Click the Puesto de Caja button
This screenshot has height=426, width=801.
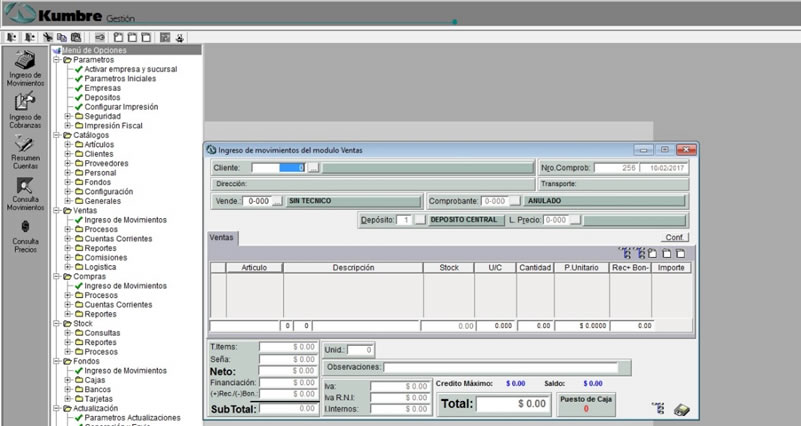(586, 404)
